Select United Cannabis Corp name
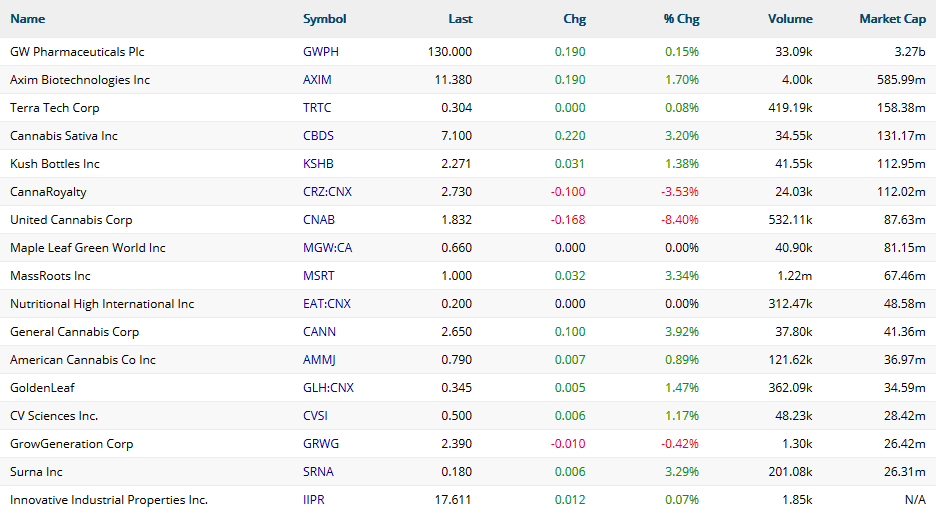936x513 pixels. [71, 220]
